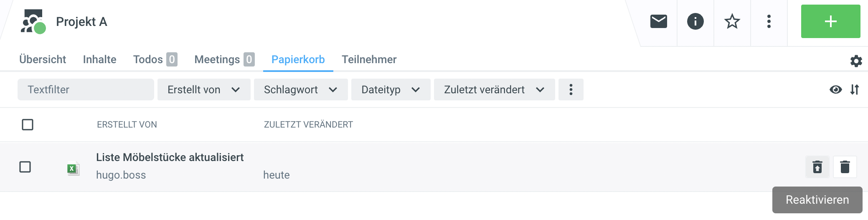This screenshot has height=220, width=868.
Task: Permanently delete file with trash icon
Action: pos(845,167)
